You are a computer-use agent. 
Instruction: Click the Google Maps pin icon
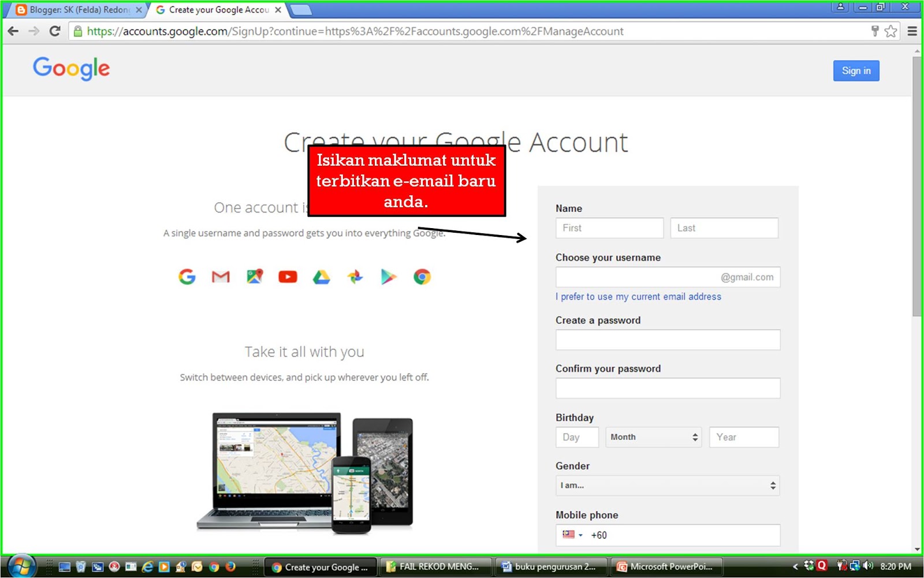[x=255, y=277]
